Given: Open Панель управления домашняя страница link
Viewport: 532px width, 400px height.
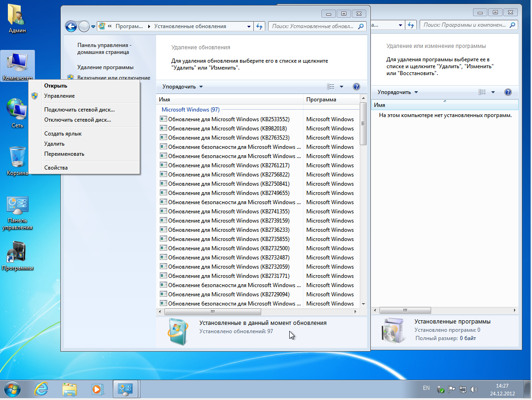Looking at the screenshot, I should point(105,49).
